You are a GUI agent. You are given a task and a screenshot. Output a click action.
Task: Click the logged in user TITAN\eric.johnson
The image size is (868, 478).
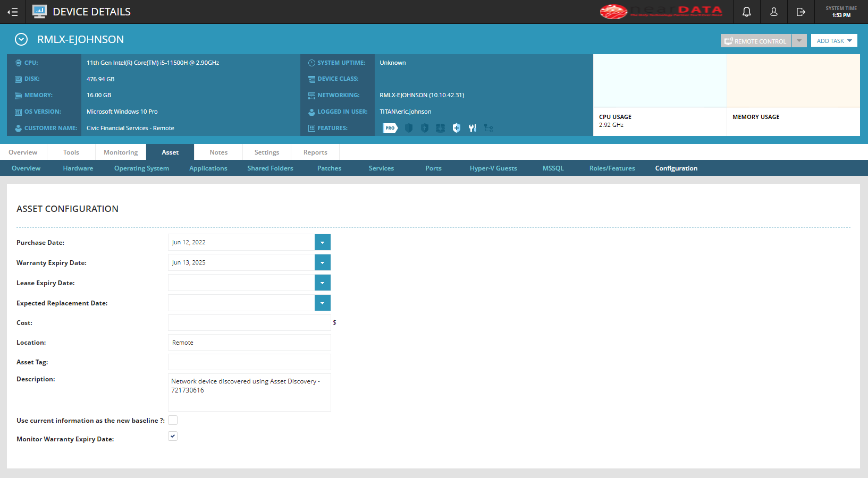click(406, 112)
